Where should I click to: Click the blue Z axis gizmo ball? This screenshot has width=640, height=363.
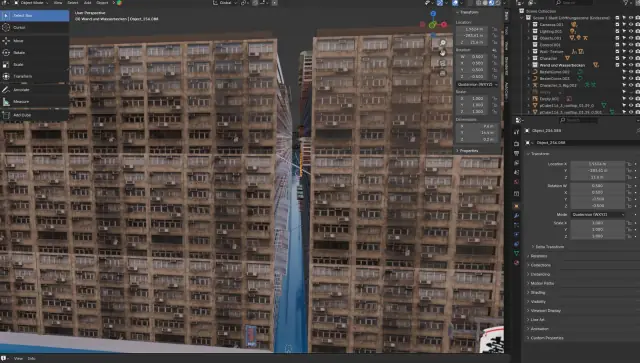click(x=433, y=14)
